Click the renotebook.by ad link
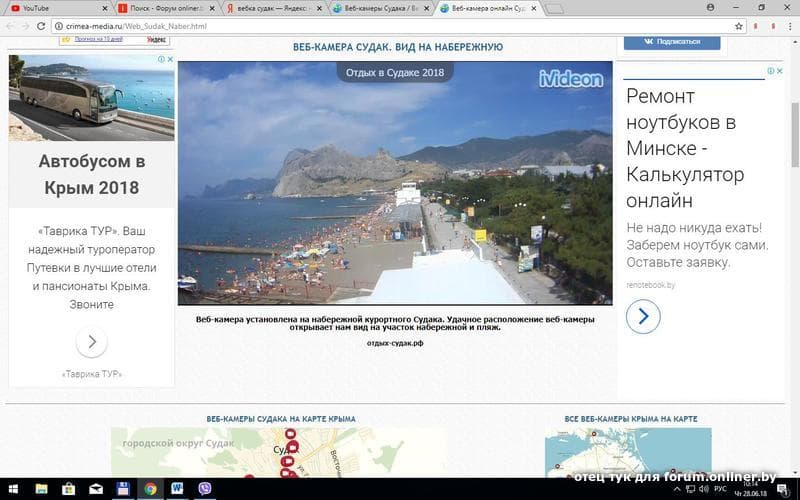The image size is (800, 500). pyautogui.click(x=651, y=285)
